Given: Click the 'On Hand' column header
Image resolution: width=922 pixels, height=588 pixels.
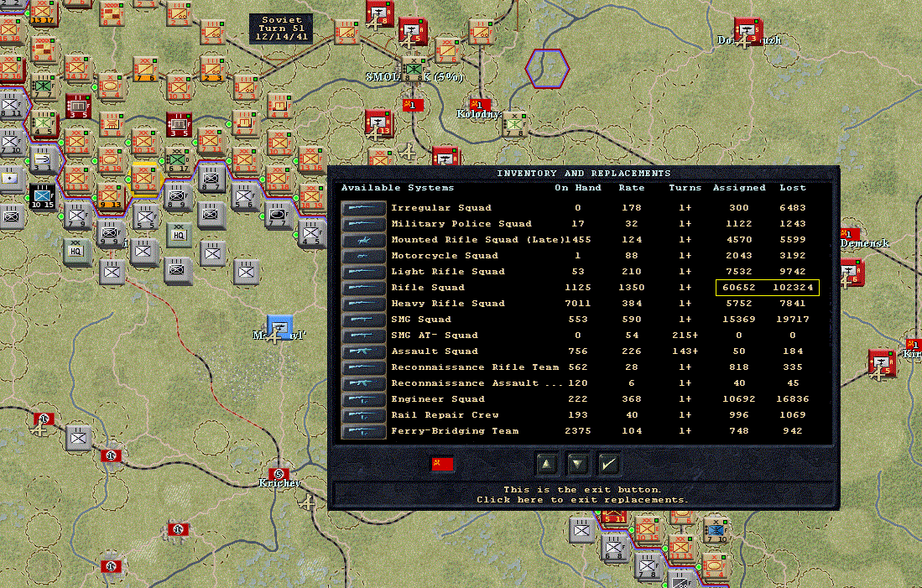Looking at the screenshot, I should click(x=577, y=188).
